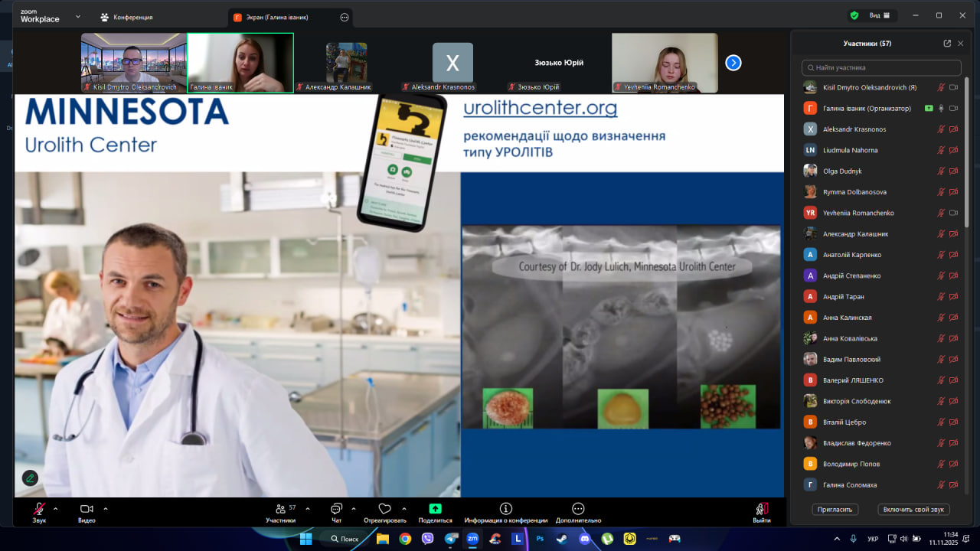The width and height of the screenshot is (980, 551).
Task: Switch to the Конференция tab
Action: tap(126, 17)
